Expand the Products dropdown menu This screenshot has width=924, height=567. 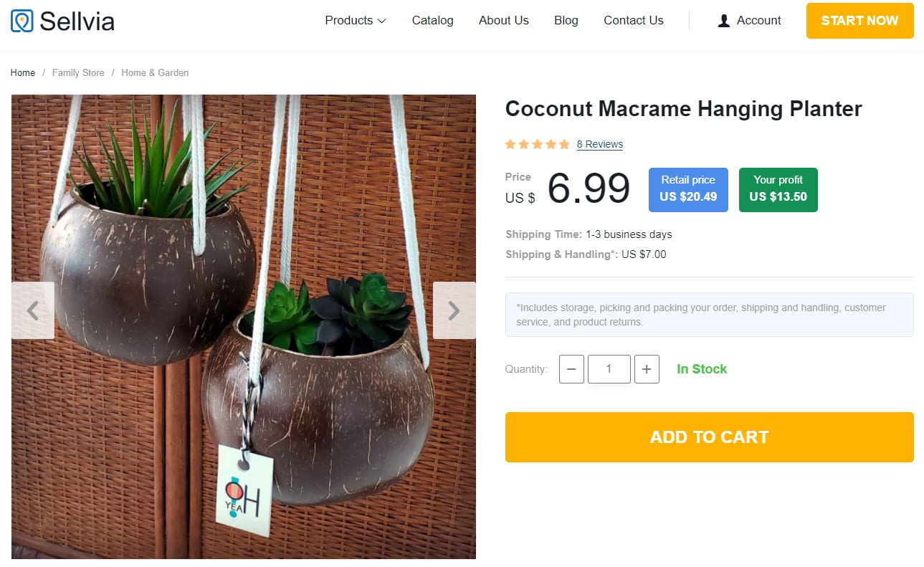pos(355,21)
